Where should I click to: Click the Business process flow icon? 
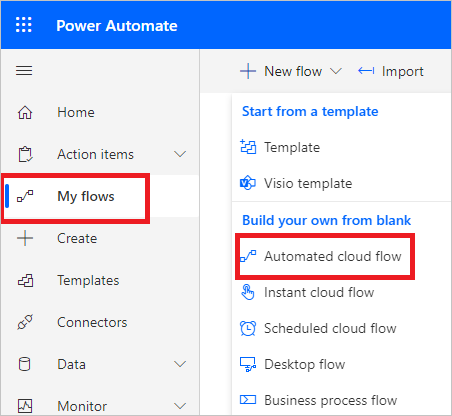(x=248, y=399)
